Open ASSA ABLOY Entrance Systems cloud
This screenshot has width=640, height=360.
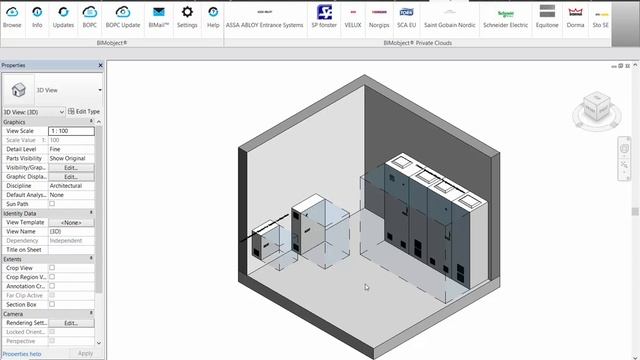point(264,17)
